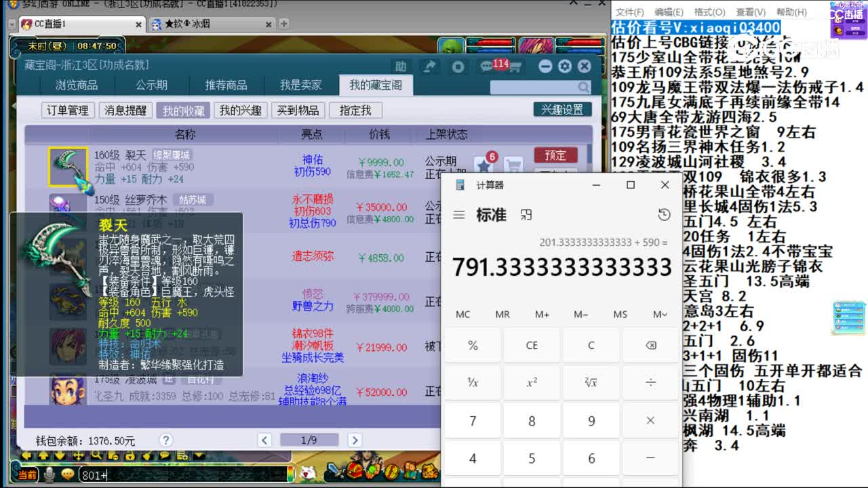Click the search magnifier icon in pavilion
This screenshot has width=868, height=488.
(584, 87)
